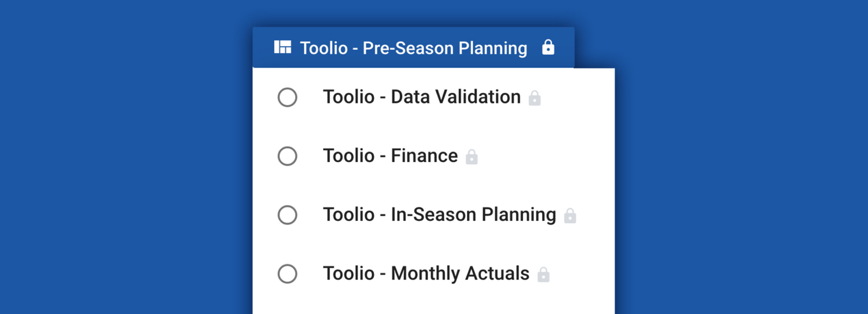
Task: Click header bar gap between title and lock
Action: coord(535,47)
